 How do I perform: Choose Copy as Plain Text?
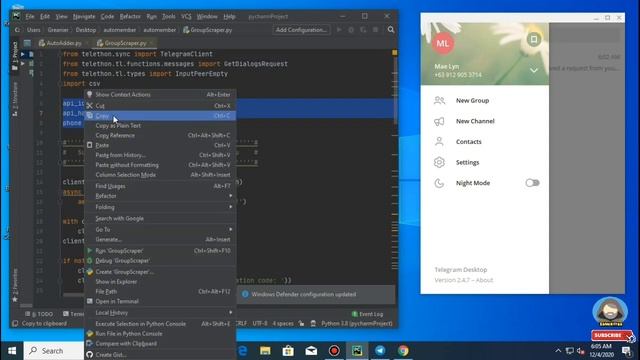(x=160, y=126)
